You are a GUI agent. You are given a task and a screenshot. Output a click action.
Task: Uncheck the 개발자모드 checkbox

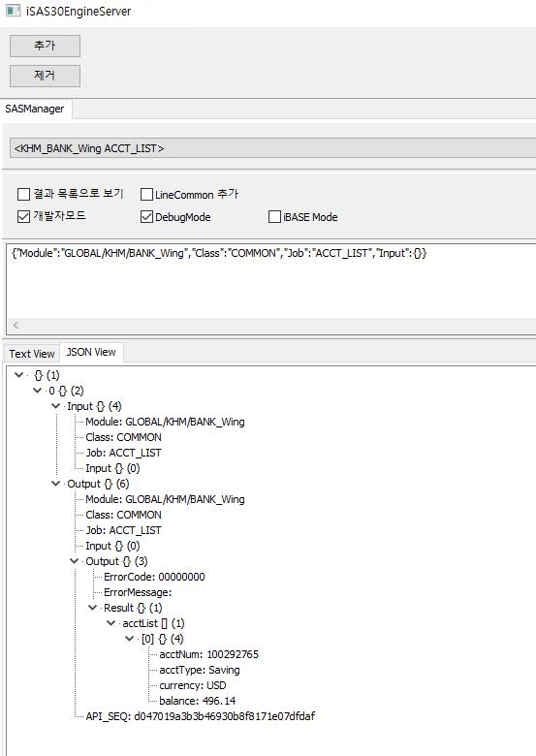click(23, 217)
